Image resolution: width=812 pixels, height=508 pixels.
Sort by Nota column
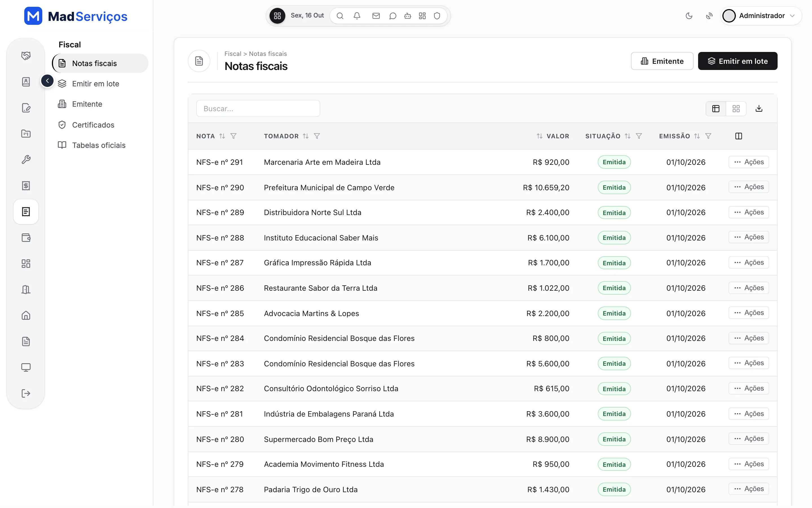[x=222, y=136]
